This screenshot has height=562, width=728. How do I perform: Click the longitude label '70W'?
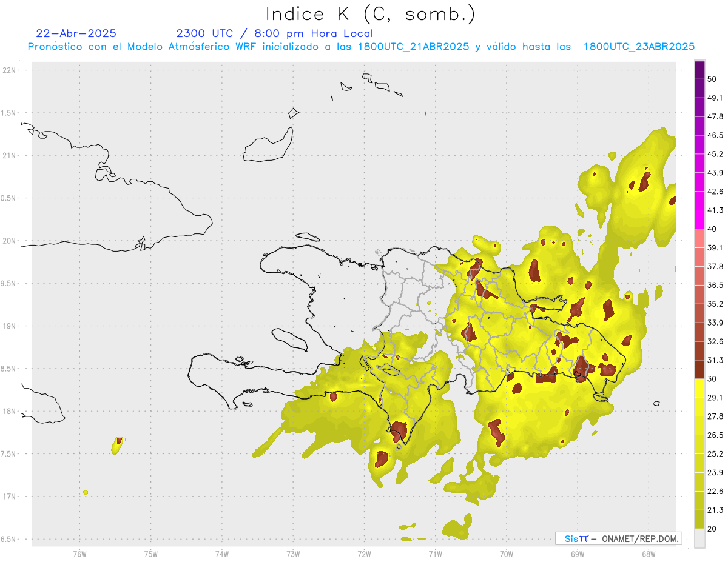(x=506, y=554)
